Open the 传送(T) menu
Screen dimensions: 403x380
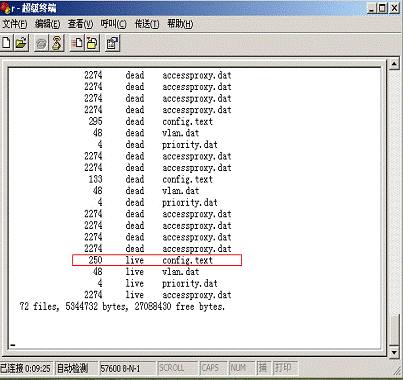tap(147, 24)
